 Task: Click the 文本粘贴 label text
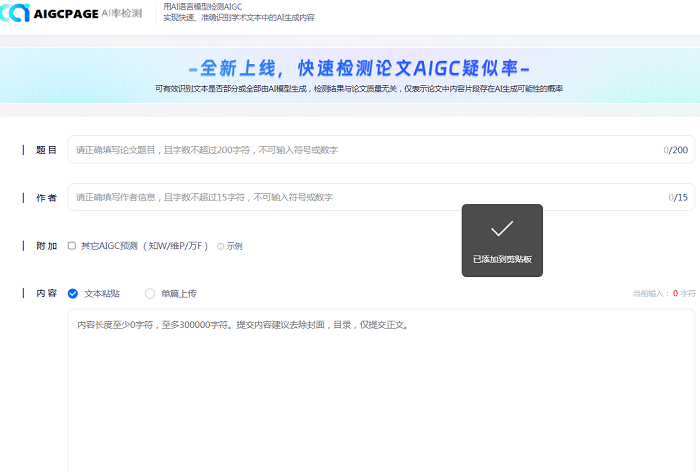[102, 294]
